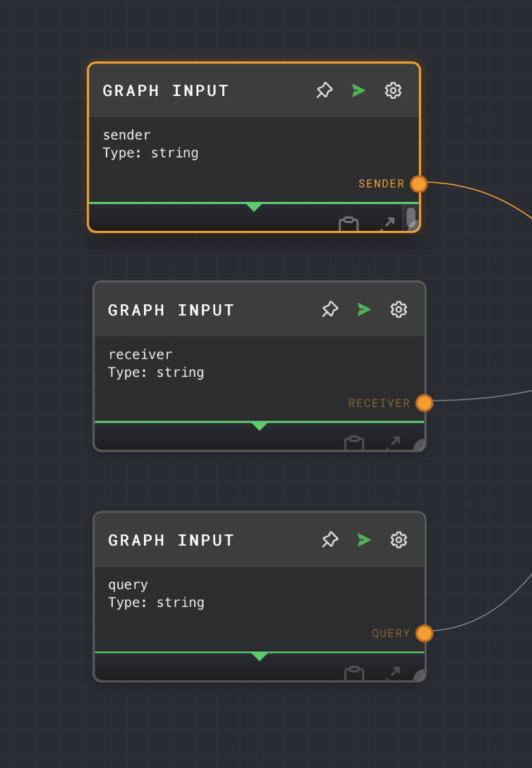532x768 pixels.
Task: Copy output clipboard icon on sender node
Action: point(349,224)
